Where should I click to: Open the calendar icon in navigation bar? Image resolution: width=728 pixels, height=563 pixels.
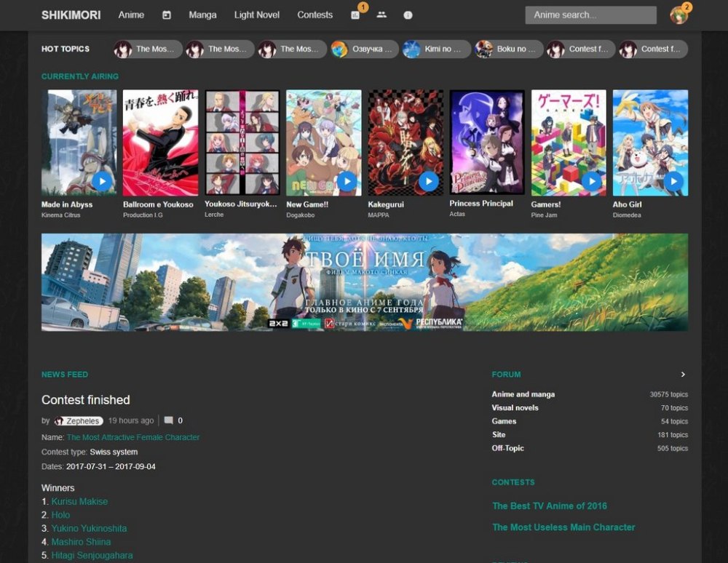(x=166, y=15)
